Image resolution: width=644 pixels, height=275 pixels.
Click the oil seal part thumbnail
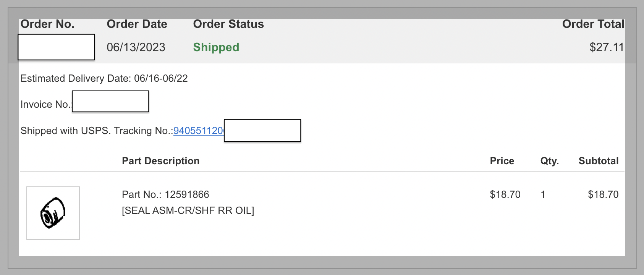point(53,213)
